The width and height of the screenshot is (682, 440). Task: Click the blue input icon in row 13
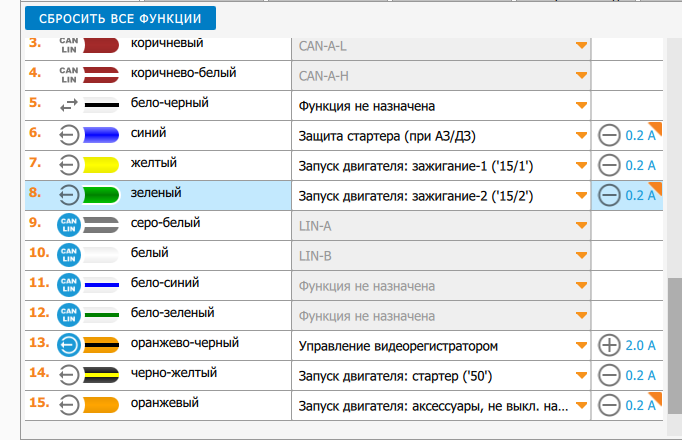(x=68, y=345)
